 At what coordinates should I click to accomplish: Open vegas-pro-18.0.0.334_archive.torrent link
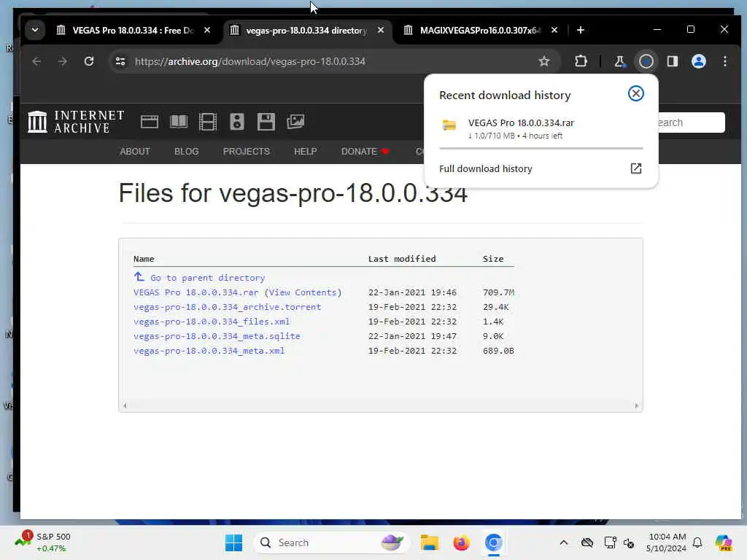[x=228, y=307]
